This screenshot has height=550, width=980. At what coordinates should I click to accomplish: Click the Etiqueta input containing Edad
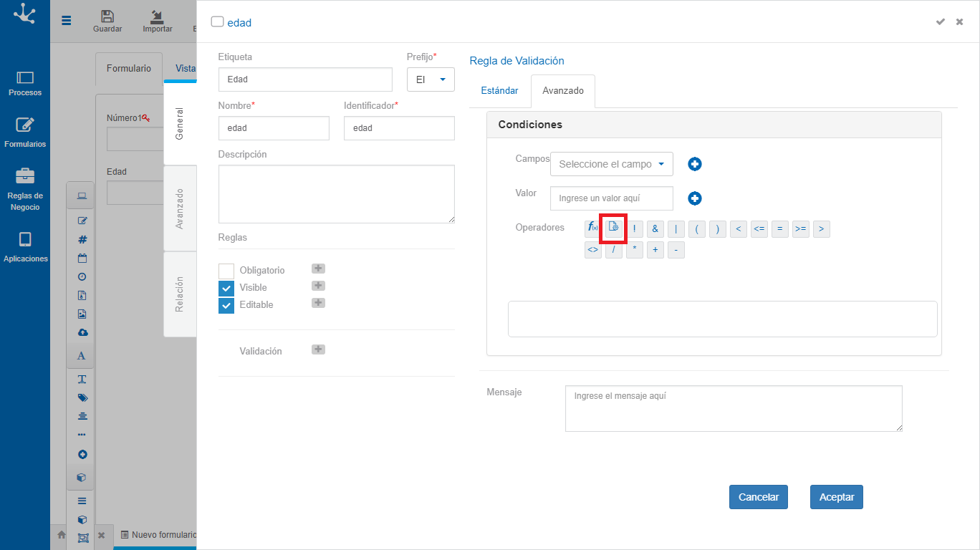[305, 79]
